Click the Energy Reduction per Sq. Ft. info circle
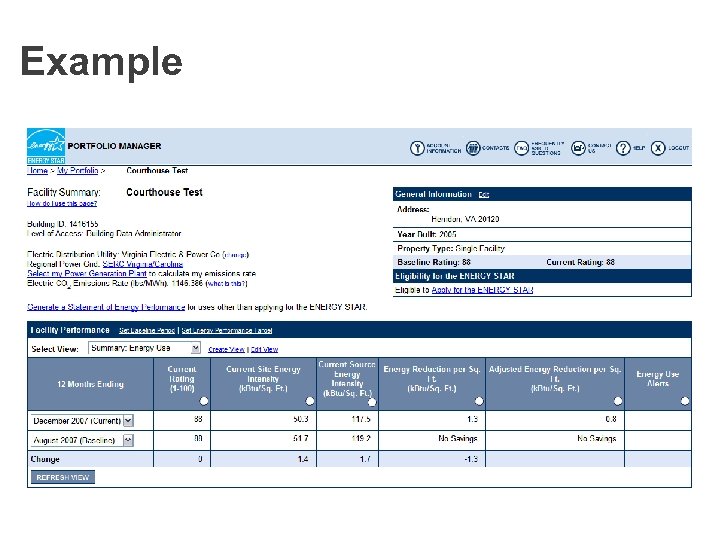 [x=479, y=401]
